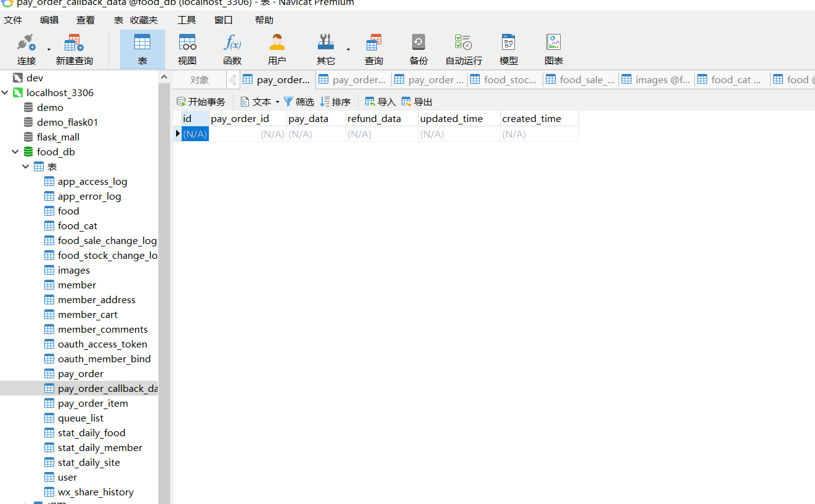This screenshot has height=504, width=815.
Task: Open the 收藏夹 menu
Action: pyautogui.click(x=144, y=20)
